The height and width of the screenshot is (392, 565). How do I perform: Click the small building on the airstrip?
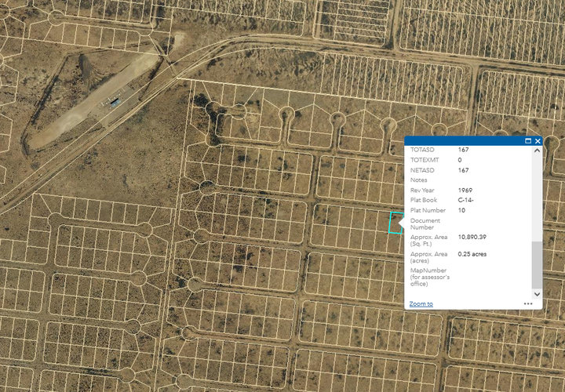coord(115,102)
